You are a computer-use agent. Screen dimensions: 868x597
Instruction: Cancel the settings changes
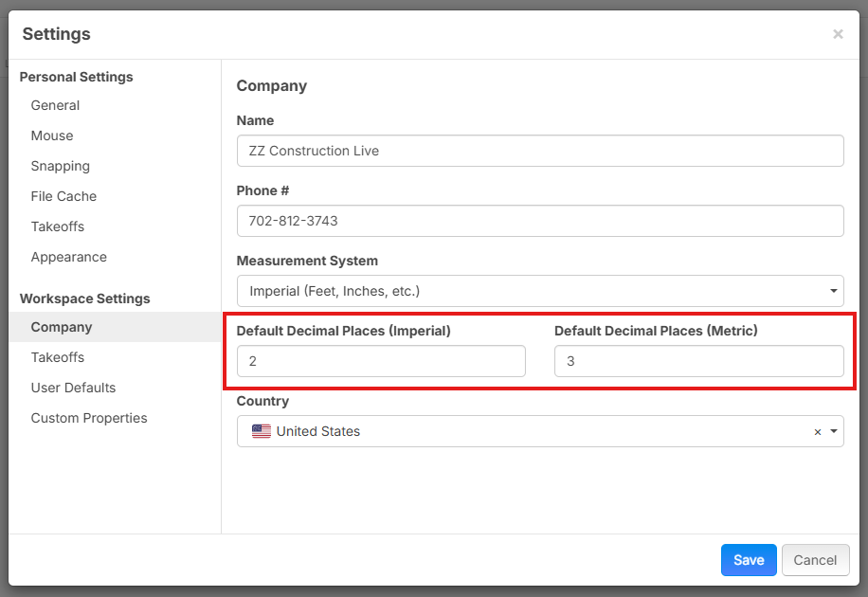click(815, 560)
